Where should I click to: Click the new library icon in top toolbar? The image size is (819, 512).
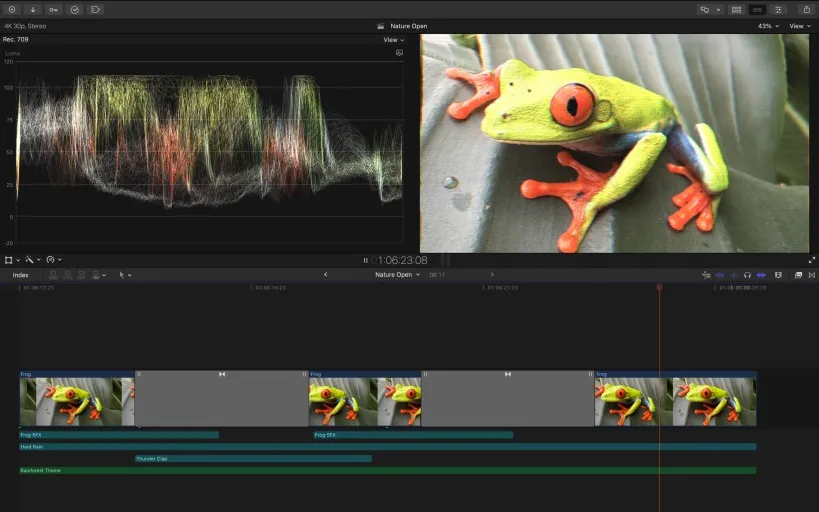(12, 9)
